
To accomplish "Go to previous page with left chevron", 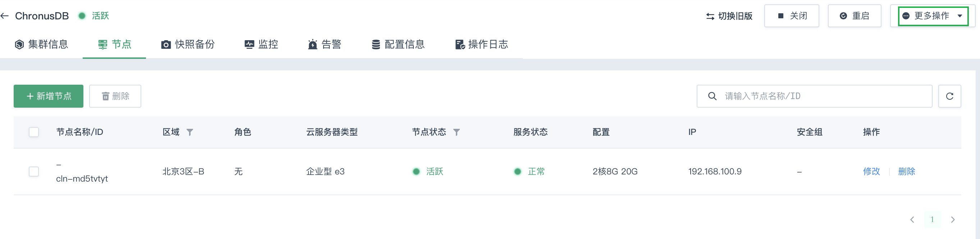I will coord(912,220).
